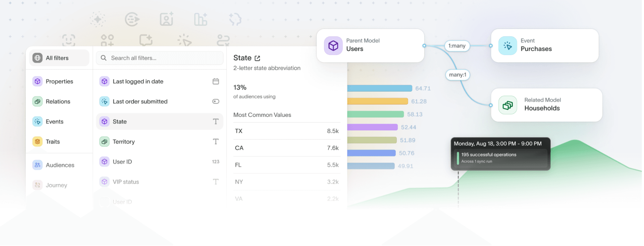644x246 pixels.
Task: Click the Purchases event icon
Action: click(x=507, y=45)
